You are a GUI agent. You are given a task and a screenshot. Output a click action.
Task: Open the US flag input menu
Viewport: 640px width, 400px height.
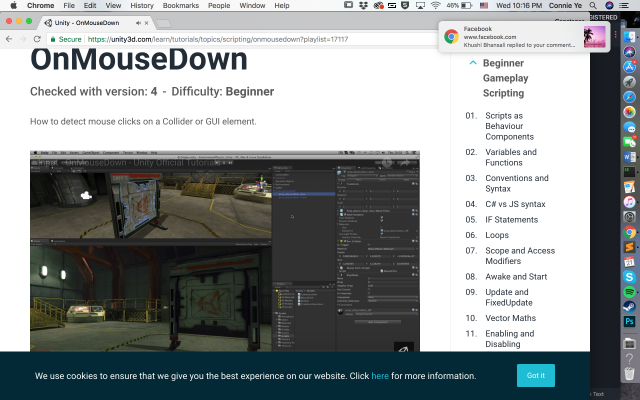484,5
